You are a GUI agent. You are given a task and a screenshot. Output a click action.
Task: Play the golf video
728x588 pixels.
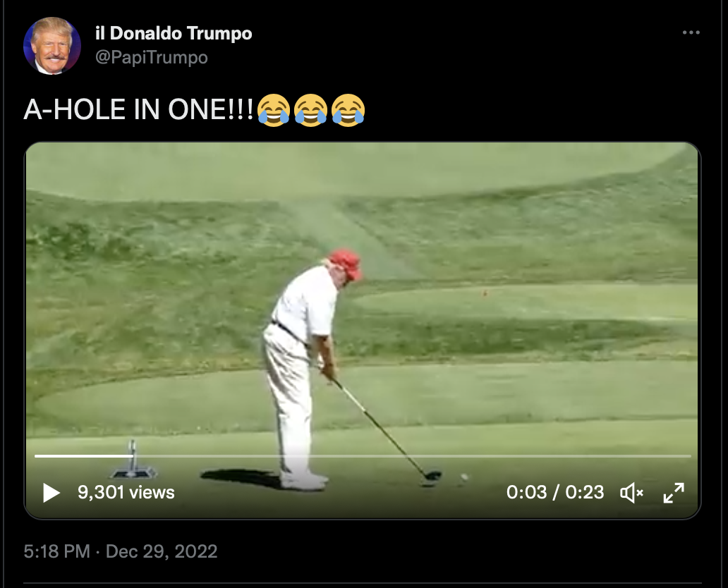coord(51,492)
